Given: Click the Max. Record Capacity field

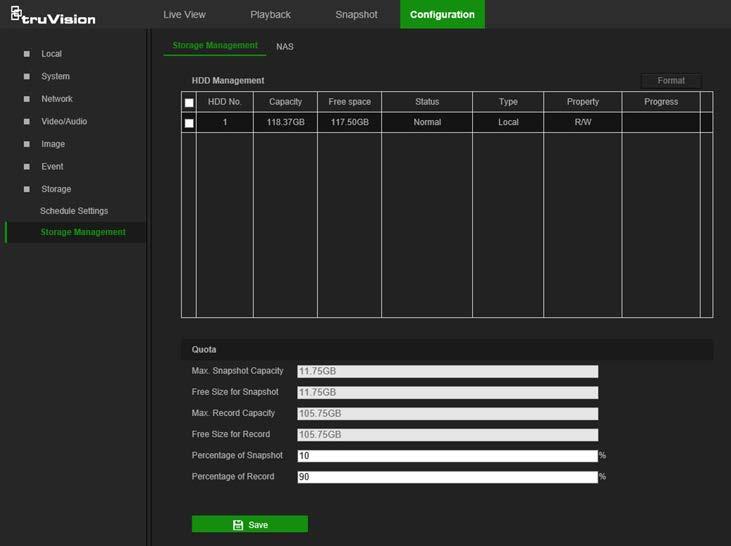Looking at the screenshot, I should pos(448,414).
